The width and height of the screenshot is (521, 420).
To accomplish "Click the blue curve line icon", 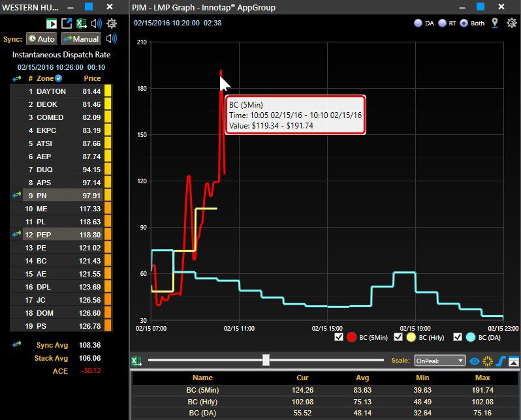I will point(501,361).
